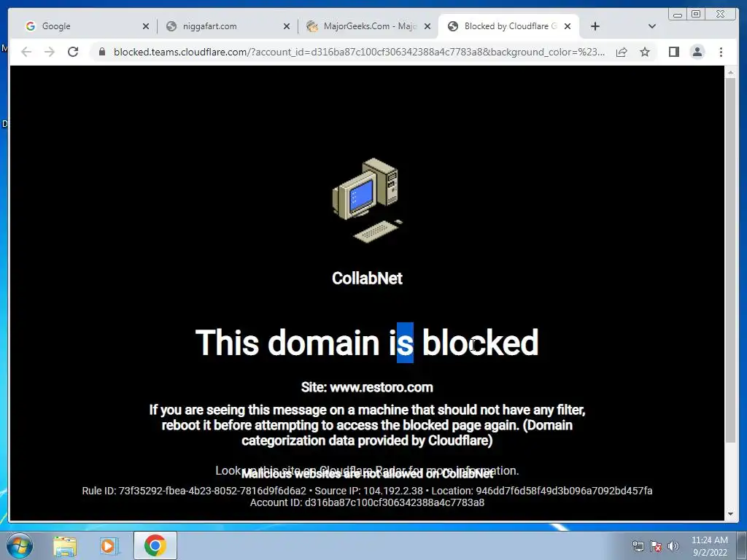Close the Google tab
747x560 pixels.
coord(146,27)
